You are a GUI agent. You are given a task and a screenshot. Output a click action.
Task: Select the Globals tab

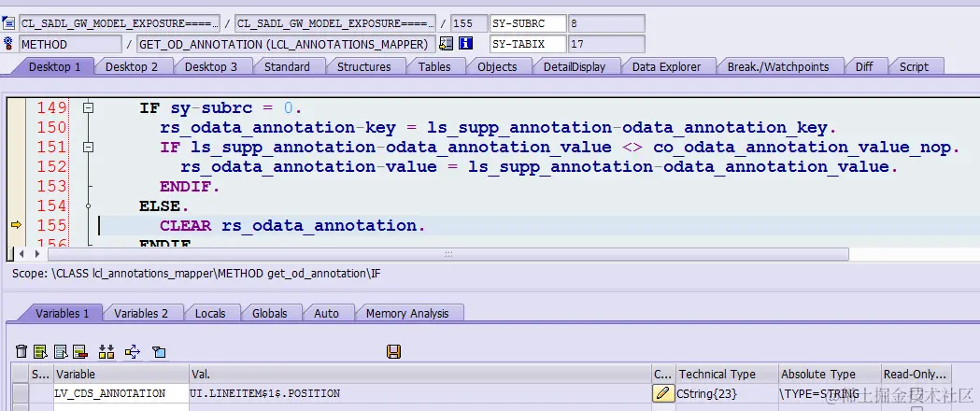tap(269, 314)
